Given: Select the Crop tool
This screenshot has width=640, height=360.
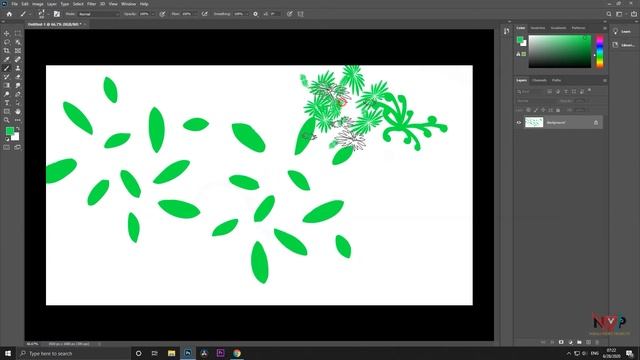Looking at the screenshot, I should point(7,51).
